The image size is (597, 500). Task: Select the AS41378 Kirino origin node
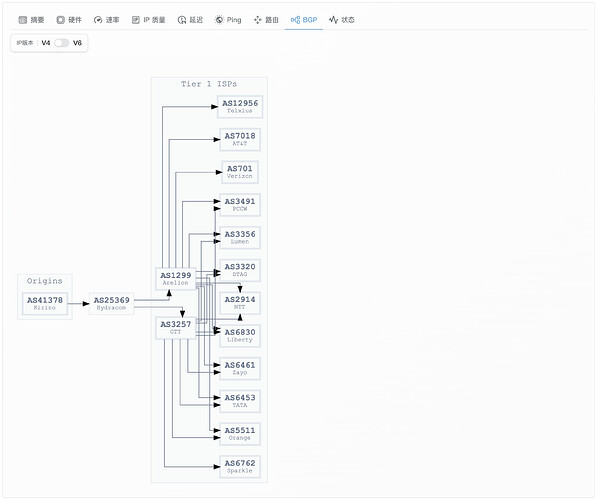45,304
